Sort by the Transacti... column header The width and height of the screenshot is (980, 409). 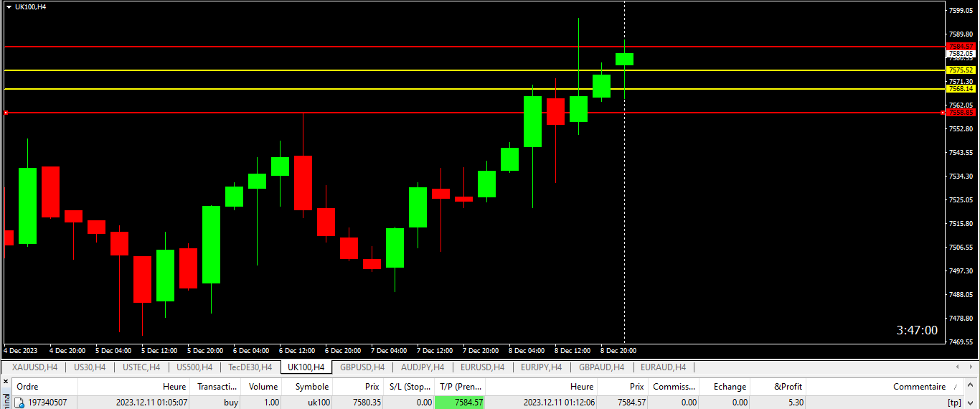pyautogui.click(x=215, y=387)
